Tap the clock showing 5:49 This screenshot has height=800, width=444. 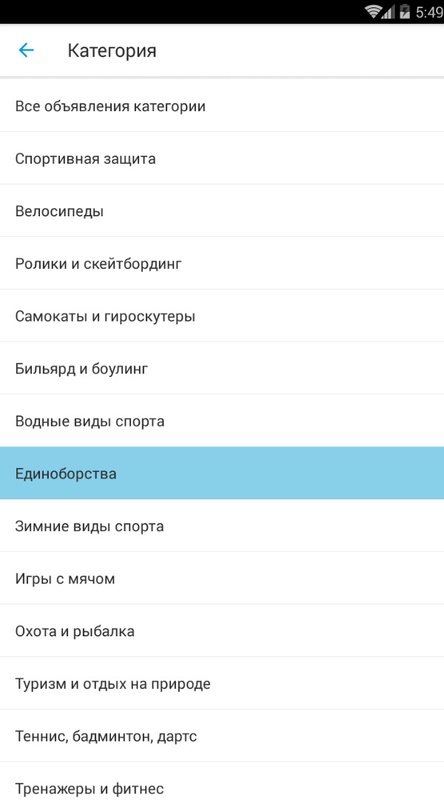(429, 12)
